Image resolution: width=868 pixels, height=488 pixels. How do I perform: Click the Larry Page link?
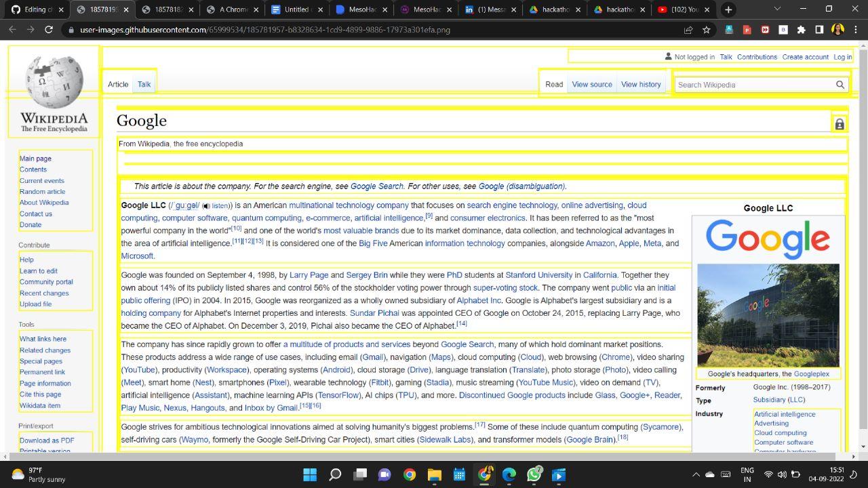(x=309, y=275)
